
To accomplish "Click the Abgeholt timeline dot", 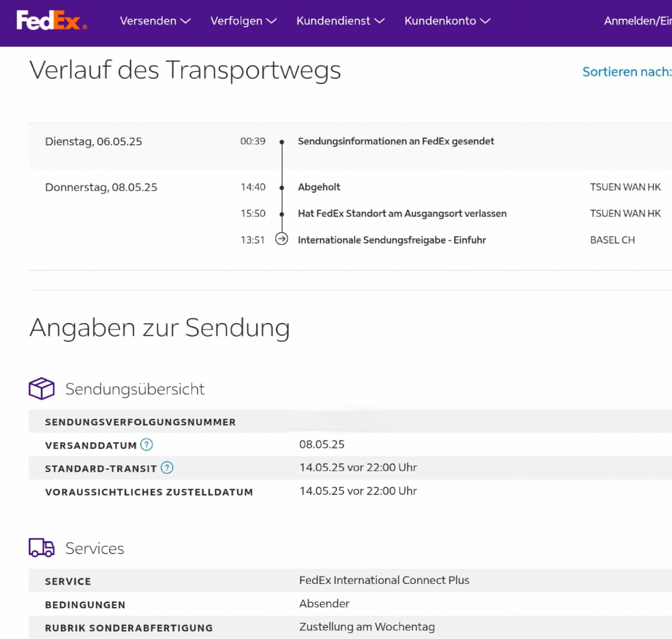I will 282,188.
